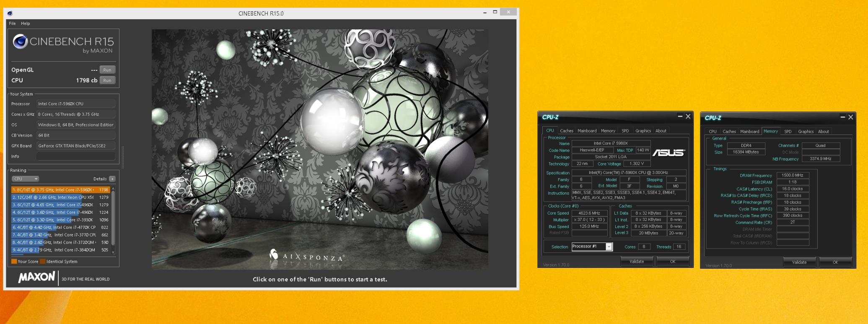Click the Cinebench app icon in the title bar
This screenshot has width=868, height=324.
[x=10, y=13]
